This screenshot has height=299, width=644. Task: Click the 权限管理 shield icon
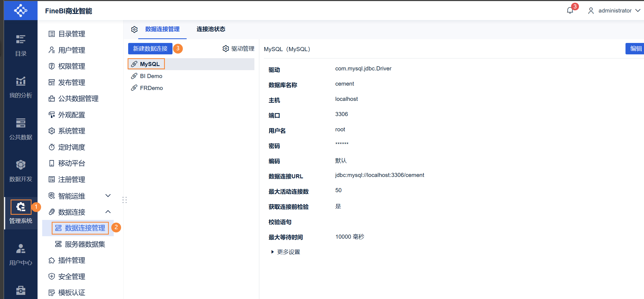click(x=52, y=66)
